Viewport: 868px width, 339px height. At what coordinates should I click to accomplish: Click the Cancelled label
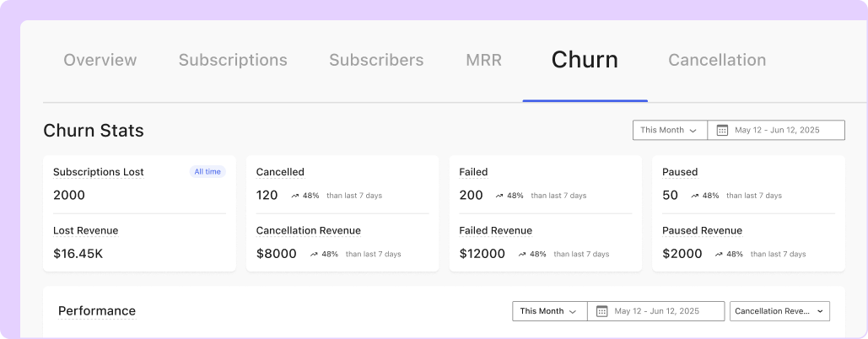coord(280,172)
